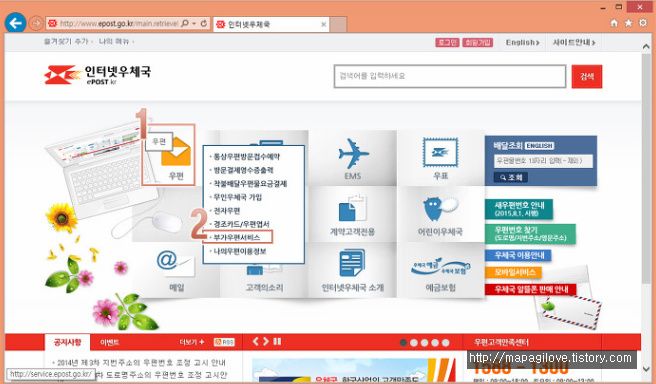Click the RSS feed icon

point(224,342)
